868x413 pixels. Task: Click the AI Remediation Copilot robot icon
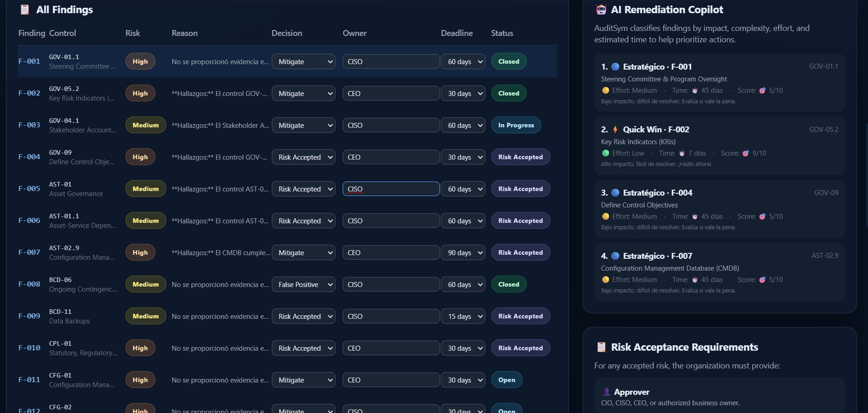(x=601, y=10)
